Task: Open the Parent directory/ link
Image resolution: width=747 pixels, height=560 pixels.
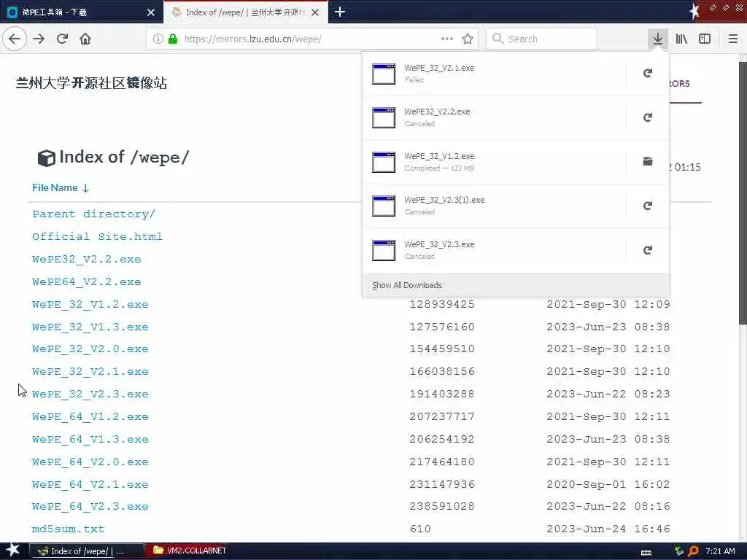Action: [x=94, y=214]
